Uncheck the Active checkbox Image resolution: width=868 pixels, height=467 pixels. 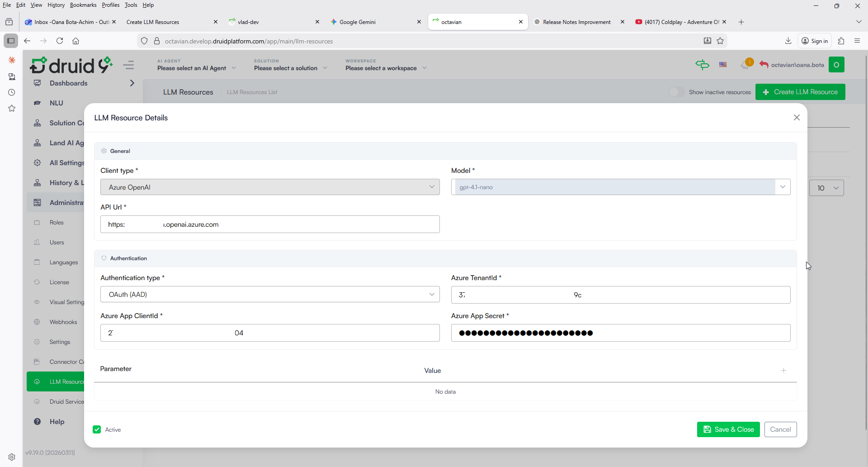97,429
